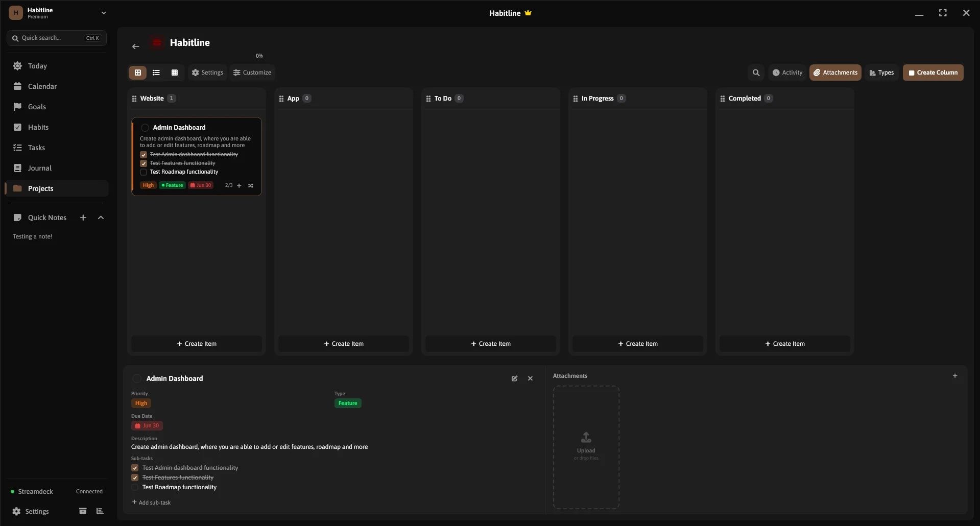Click the In Progress column grip icon
Viewport: 980px width, 526px height.
(575, 99)
